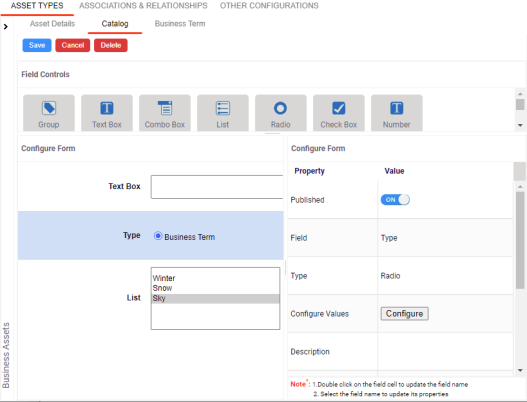
Task: Select the List field control icon
Action: tap(223, 108)
